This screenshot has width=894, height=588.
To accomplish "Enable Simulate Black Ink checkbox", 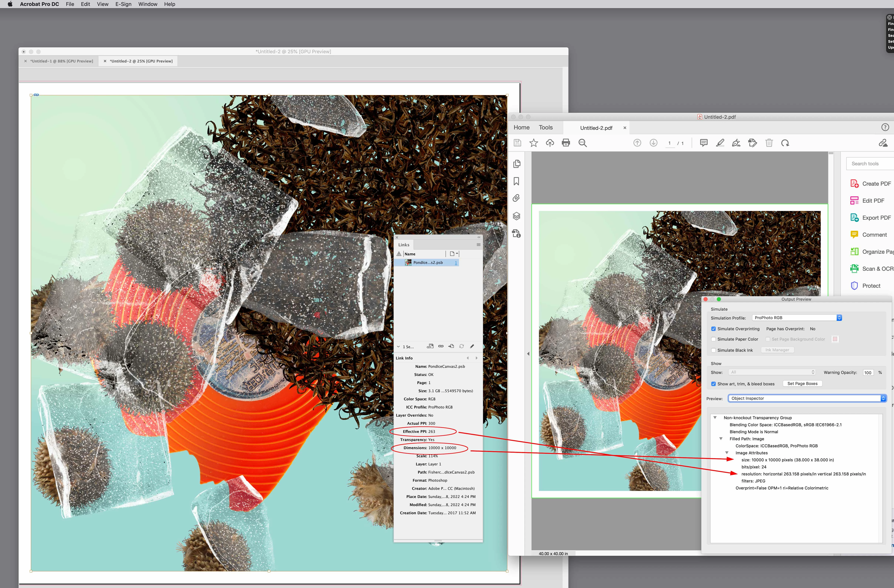I will pos(713,350).
